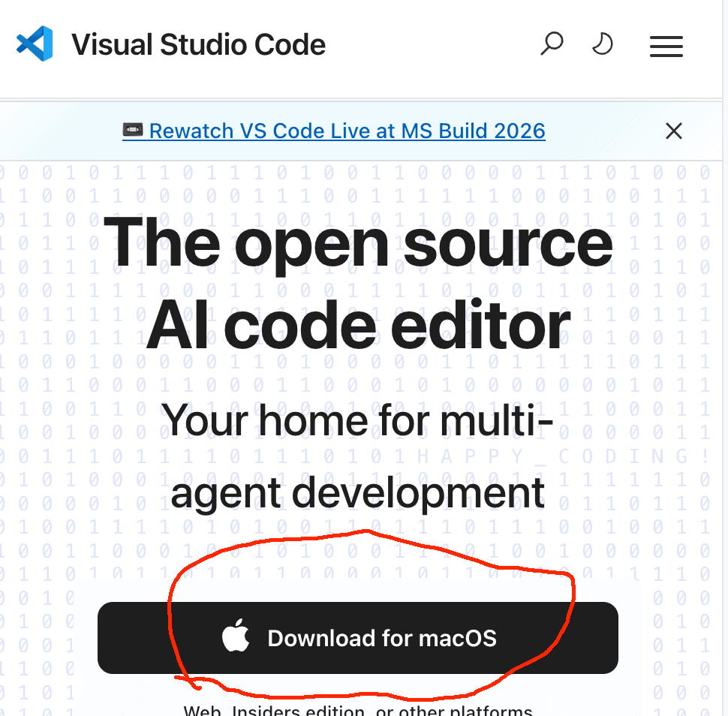Dismiss the MS Build announcement banner

pos(674,131)
